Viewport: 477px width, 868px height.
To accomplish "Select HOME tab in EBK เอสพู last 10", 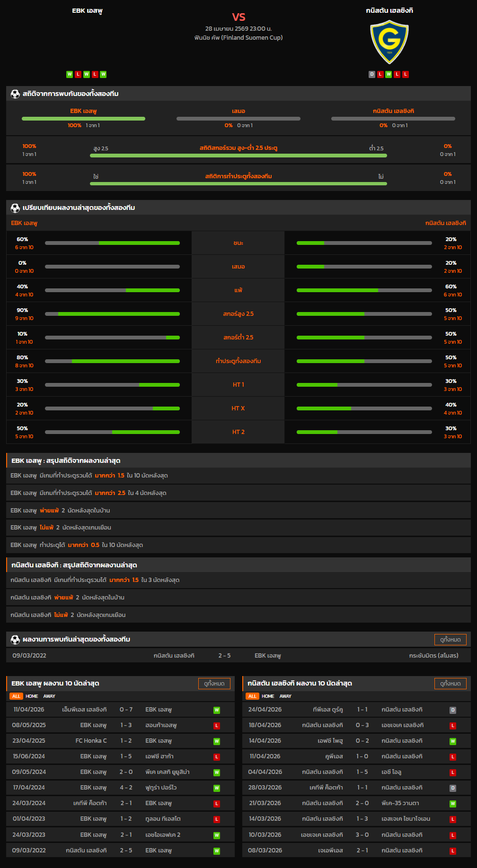I will point(32,696).
